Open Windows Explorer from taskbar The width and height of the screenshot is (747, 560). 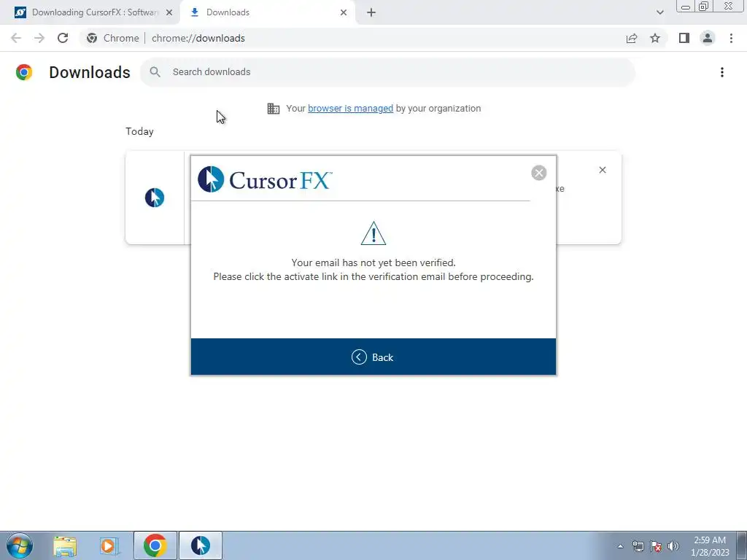tap(65, 545)
